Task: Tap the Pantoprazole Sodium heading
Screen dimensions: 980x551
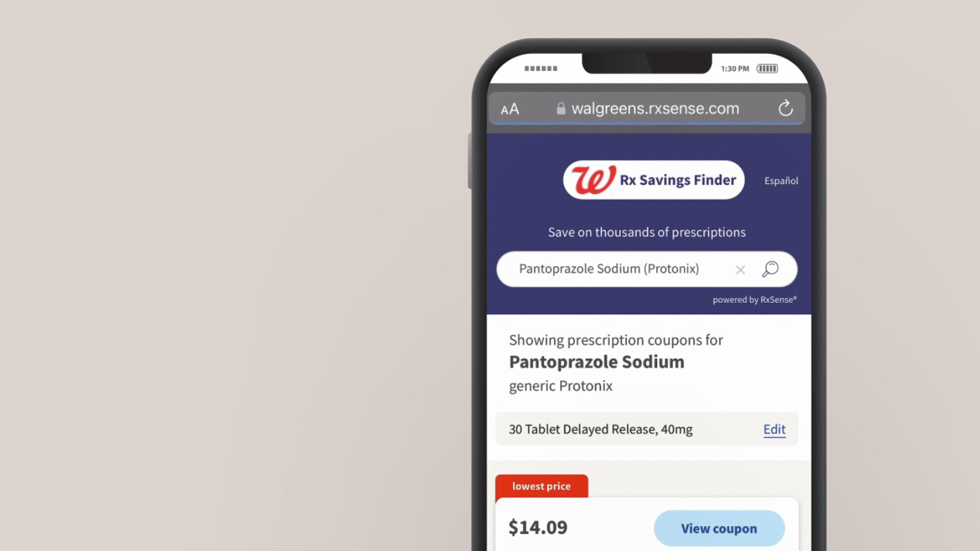Action: click(x=596, y=362)
